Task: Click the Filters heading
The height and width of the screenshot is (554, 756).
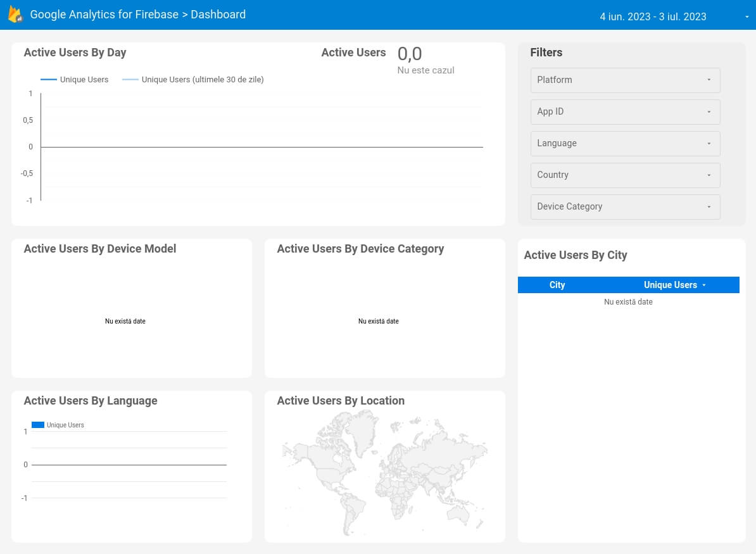Action: 546,53
